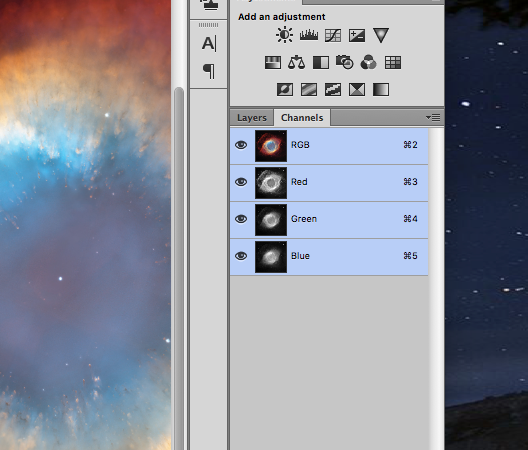
Task: Add a Black & White adjustment
Action: coord(321,63)
